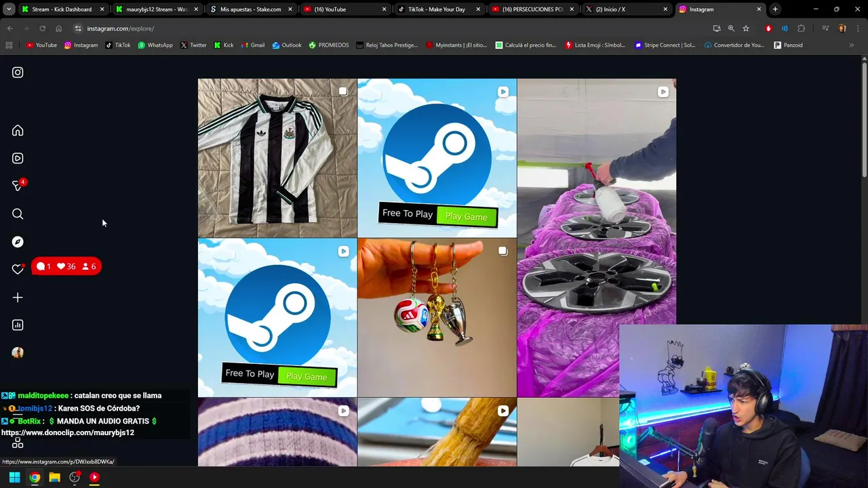Open Notifications heart icon in sidebar
The width and height of the screenshot is (868, 488).
pos(18,269)
